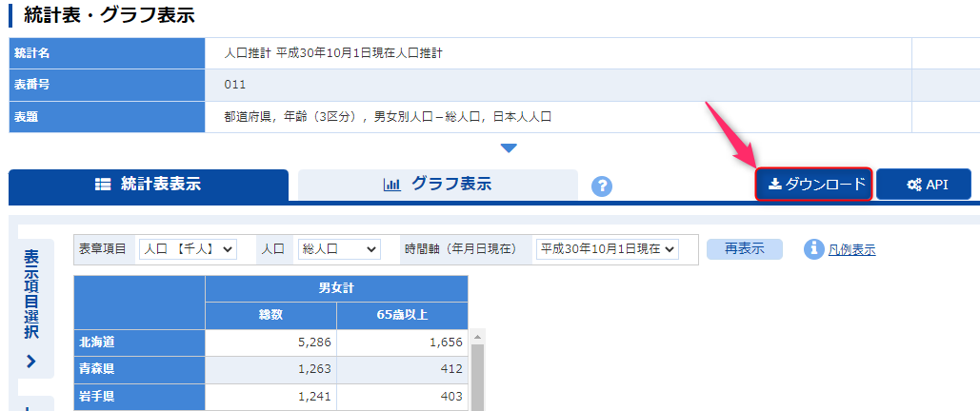Click the cell value 5,286

(x=314, y=342)
